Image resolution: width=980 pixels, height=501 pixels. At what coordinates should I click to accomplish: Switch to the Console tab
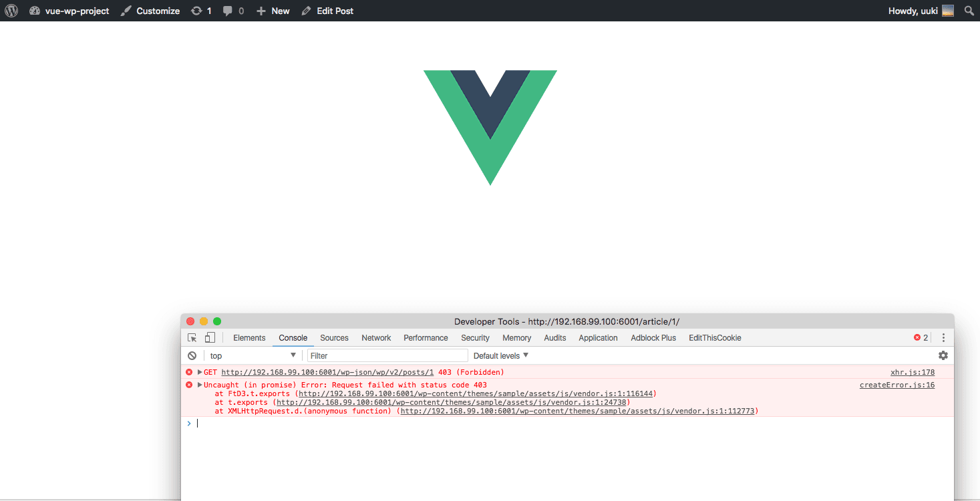coord(293,338)
